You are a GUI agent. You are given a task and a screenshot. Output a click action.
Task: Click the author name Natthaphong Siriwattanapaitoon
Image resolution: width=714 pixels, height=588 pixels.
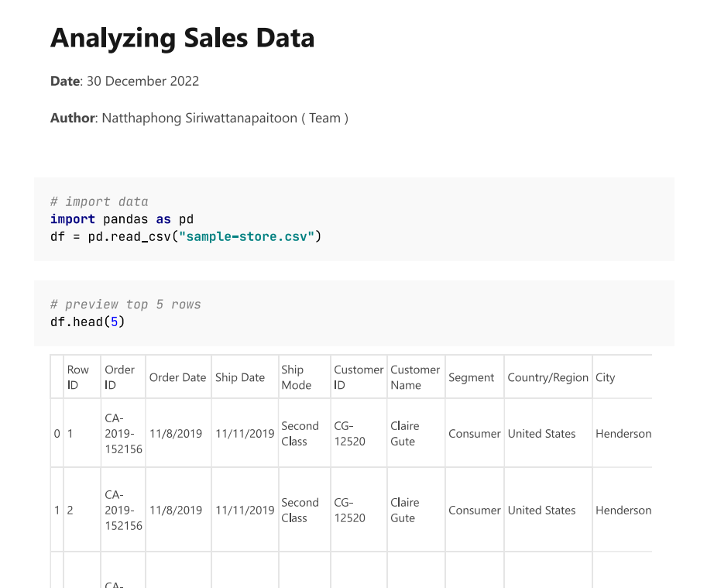200,118
